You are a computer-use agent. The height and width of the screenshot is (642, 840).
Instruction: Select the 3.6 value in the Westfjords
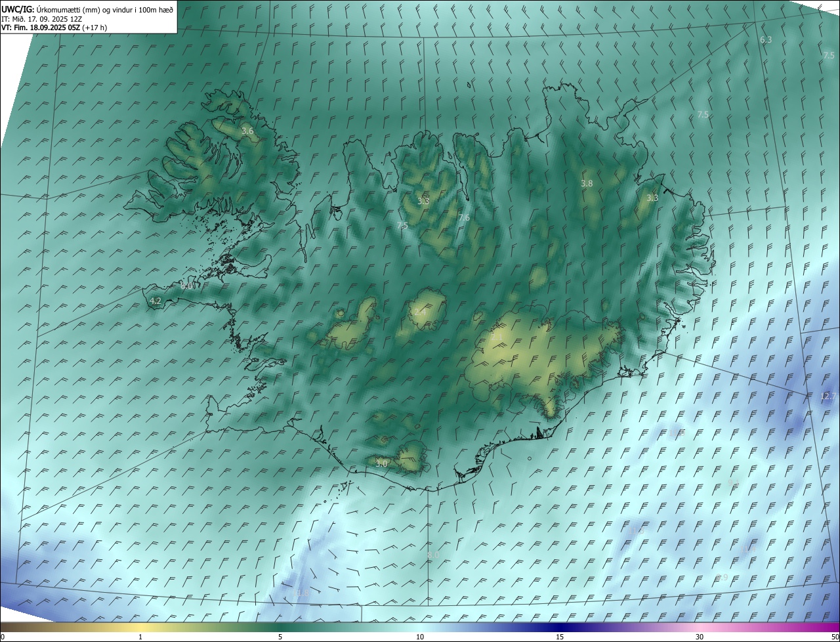tap(247, 131)
